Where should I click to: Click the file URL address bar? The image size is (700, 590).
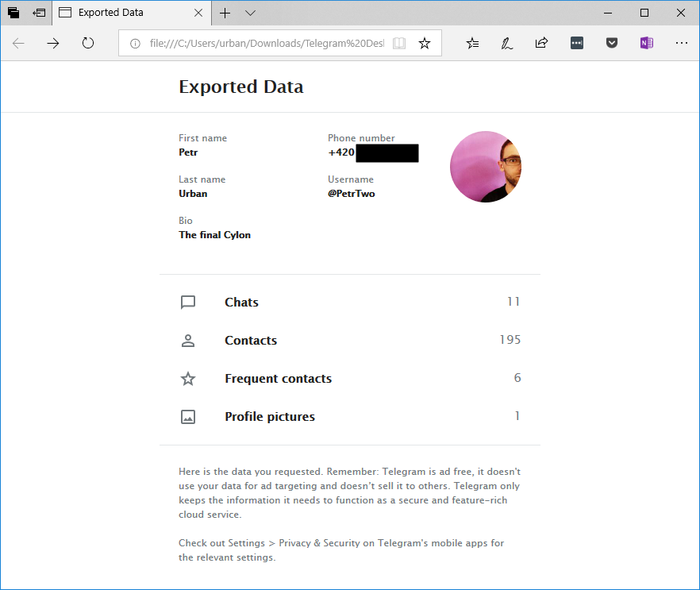(x=267, y=44)
